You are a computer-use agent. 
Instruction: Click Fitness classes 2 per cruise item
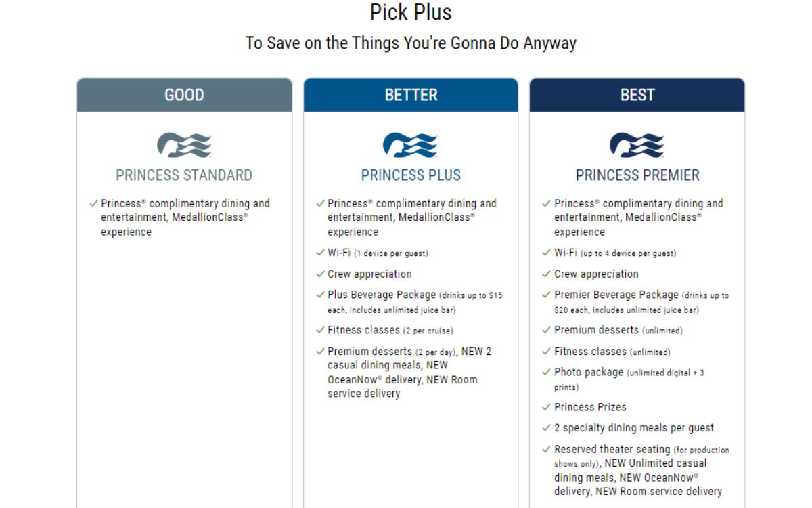point(390,330)
